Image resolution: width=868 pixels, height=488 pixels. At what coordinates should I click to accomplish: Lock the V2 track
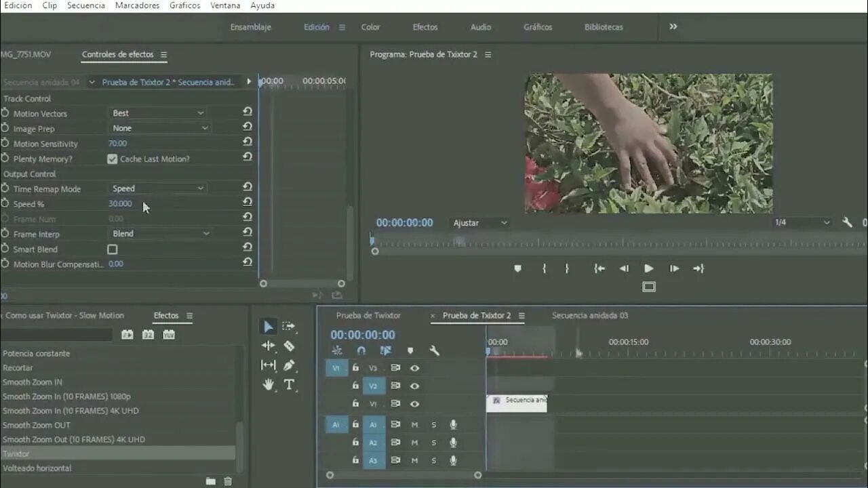click(x=355, y=386)
